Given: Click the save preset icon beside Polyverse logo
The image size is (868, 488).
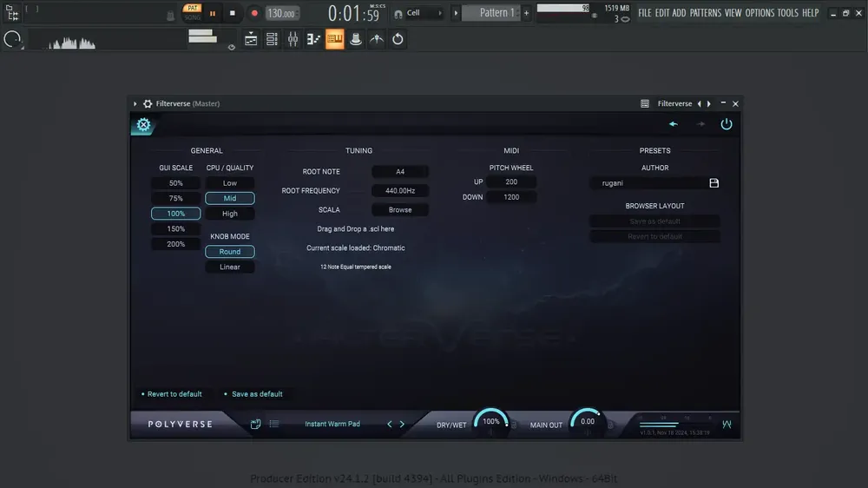Looking at the screenshot, I should point(255,424).
